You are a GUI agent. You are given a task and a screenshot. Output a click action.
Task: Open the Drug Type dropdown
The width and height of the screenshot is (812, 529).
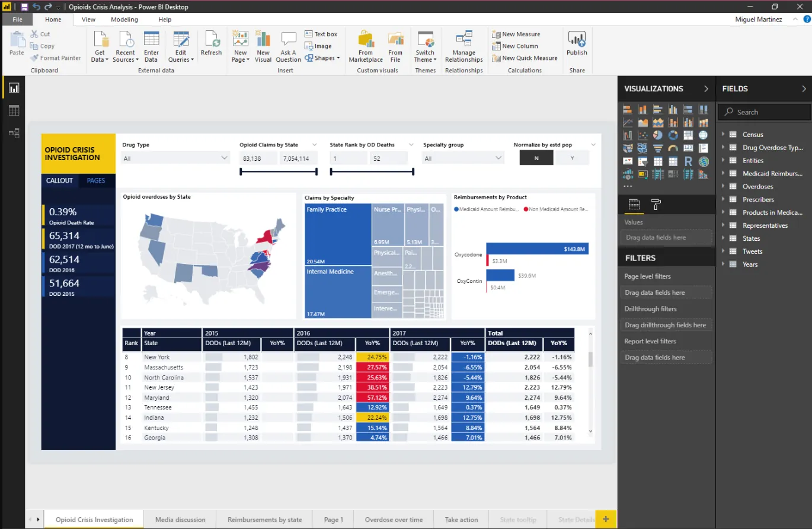175,158
